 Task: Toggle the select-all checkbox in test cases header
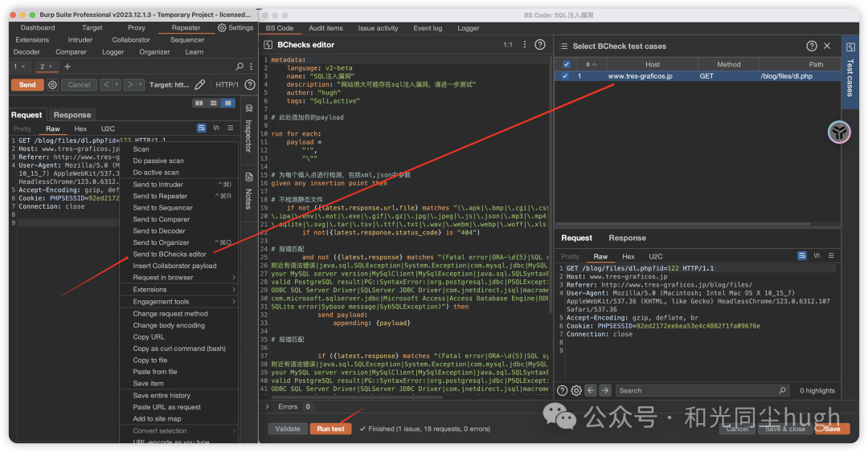click(567, 64)
